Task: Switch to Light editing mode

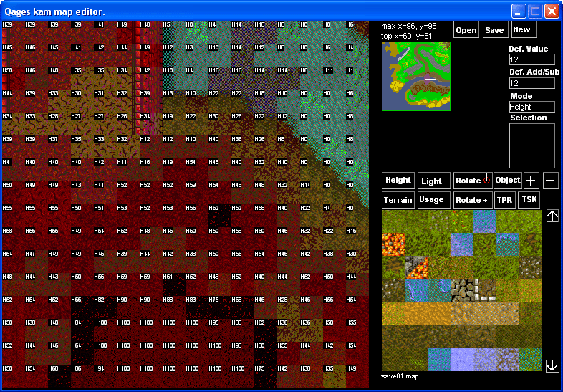Action: coord(434,181)
